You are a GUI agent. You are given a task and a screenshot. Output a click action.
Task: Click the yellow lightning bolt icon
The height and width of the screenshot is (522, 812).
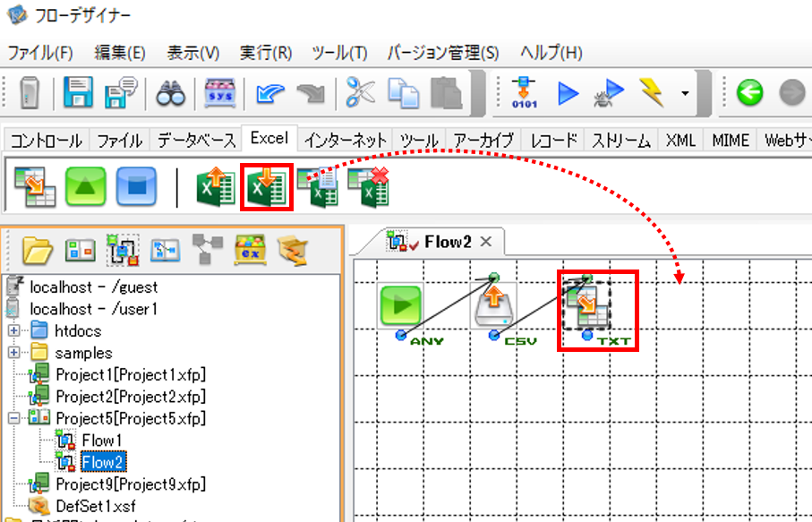click(652, 93)
